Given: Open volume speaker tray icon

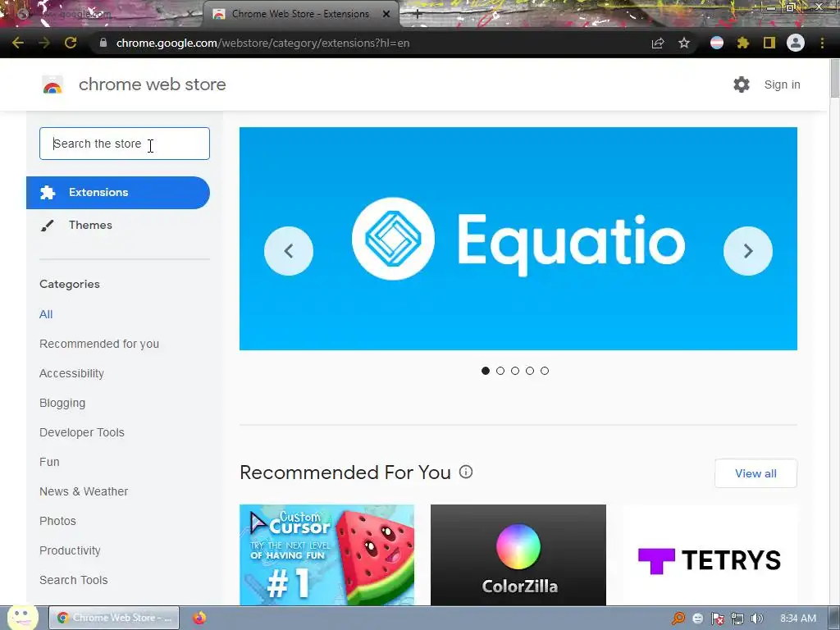Looking at the screenshot, I should click(x=756, y=619).
